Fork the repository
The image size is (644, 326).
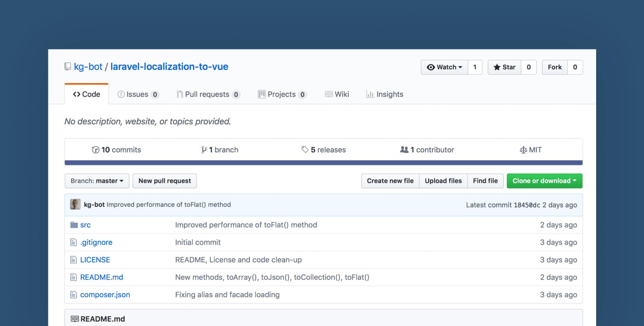555,67
